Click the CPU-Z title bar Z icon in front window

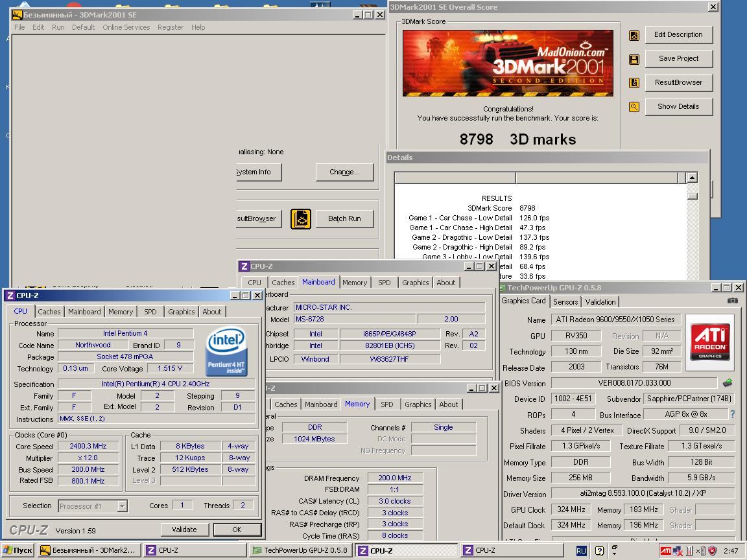[10, 296]
